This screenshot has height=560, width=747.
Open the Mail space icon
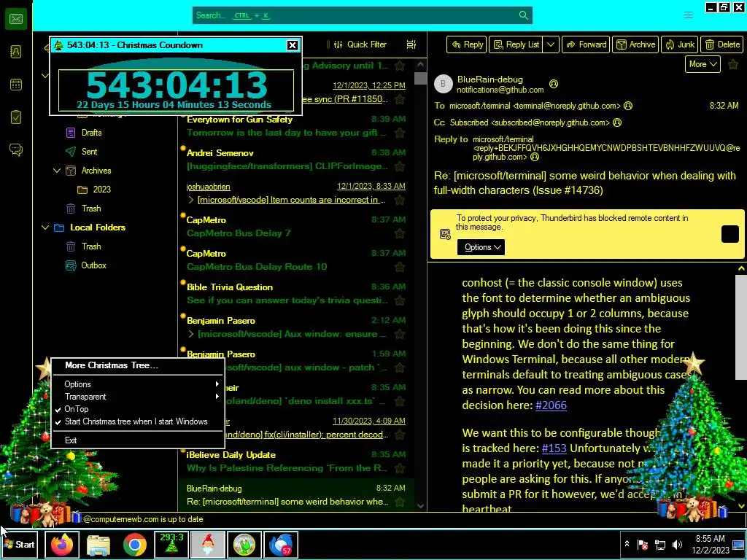(x=16, y=19)
